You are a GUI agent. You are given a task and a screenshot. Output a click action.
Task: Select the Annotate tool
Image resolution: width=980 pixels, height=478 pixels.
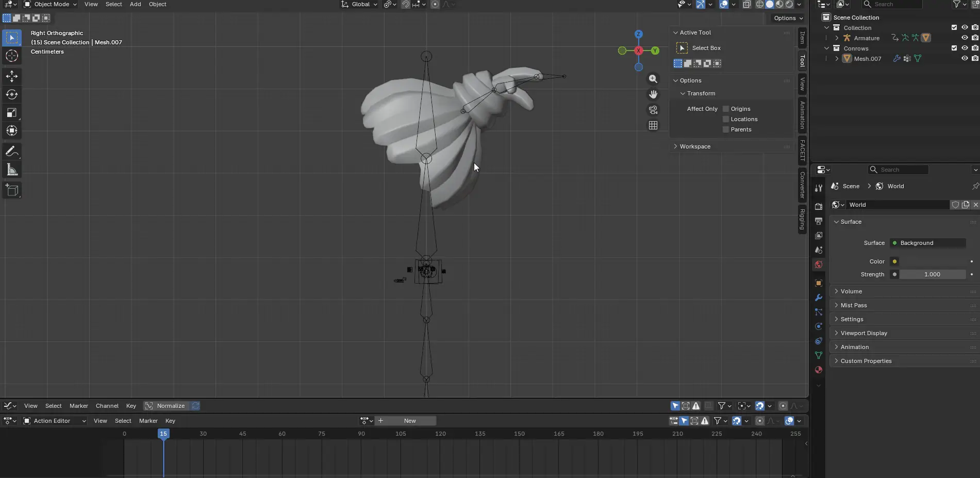pyautogui.click(x=12, y=152)
